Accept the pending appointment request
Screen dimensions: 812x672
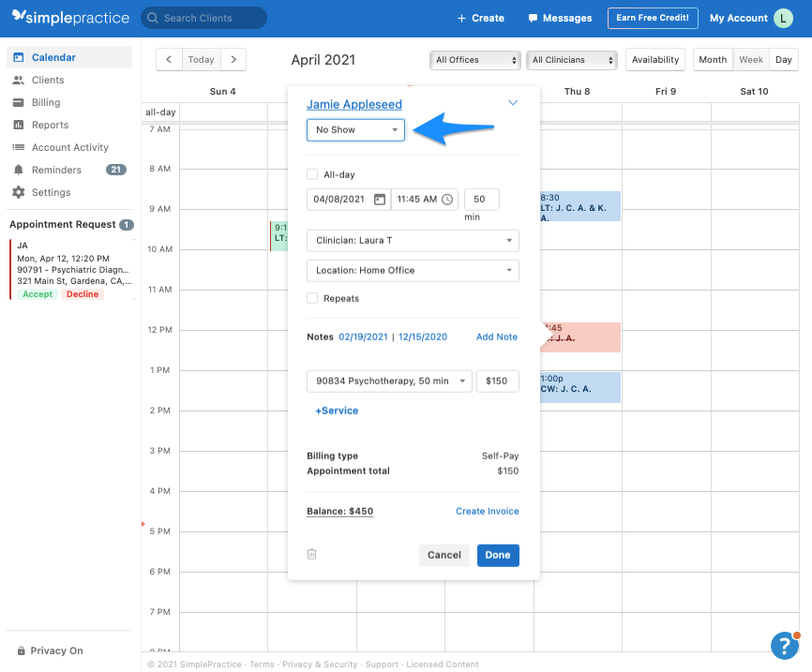[x=37, y=293]
